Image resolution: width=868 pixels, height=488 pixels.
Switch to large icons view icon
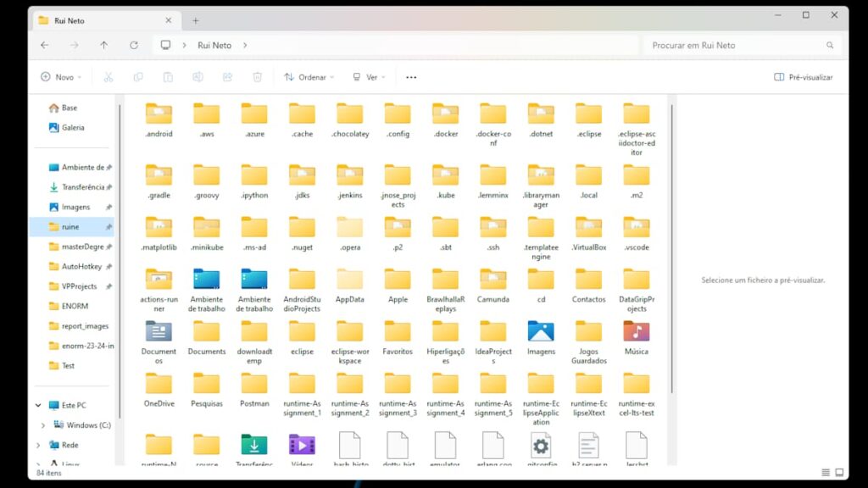coord(840,473)
